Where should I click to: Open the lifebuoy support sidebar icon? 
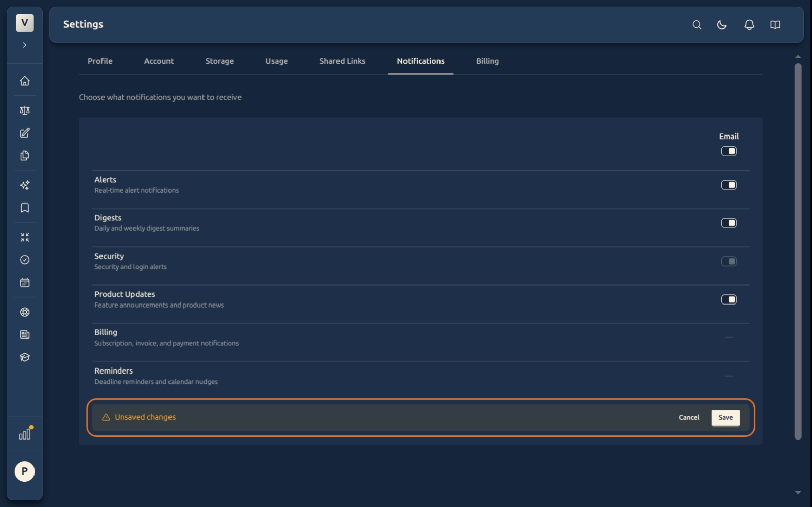25,312
